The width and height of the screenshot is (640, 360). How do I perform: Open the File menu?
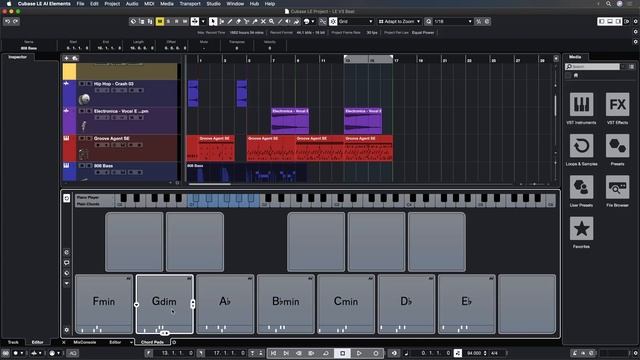click(x=80, y=4)
